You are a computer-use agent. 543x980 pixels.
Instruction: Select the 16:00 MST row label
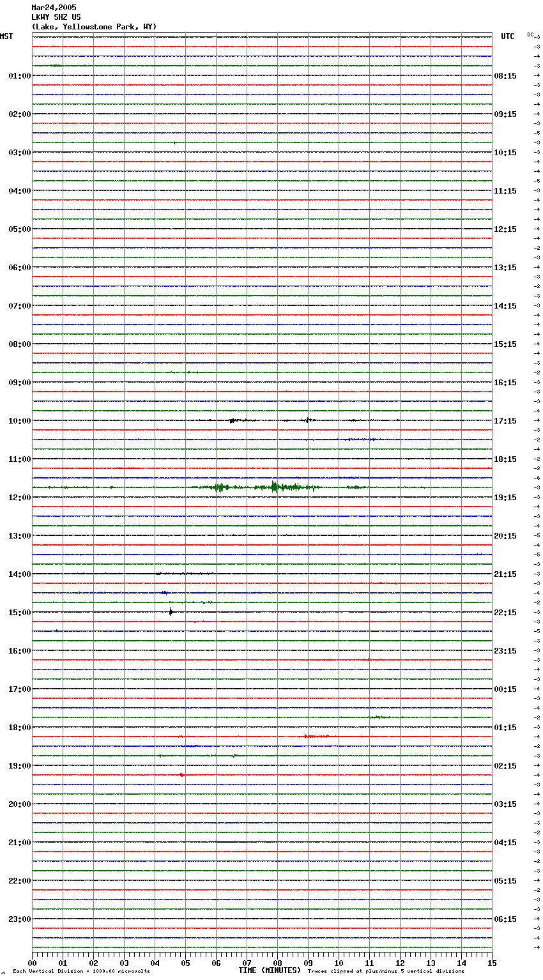point(20,651)
